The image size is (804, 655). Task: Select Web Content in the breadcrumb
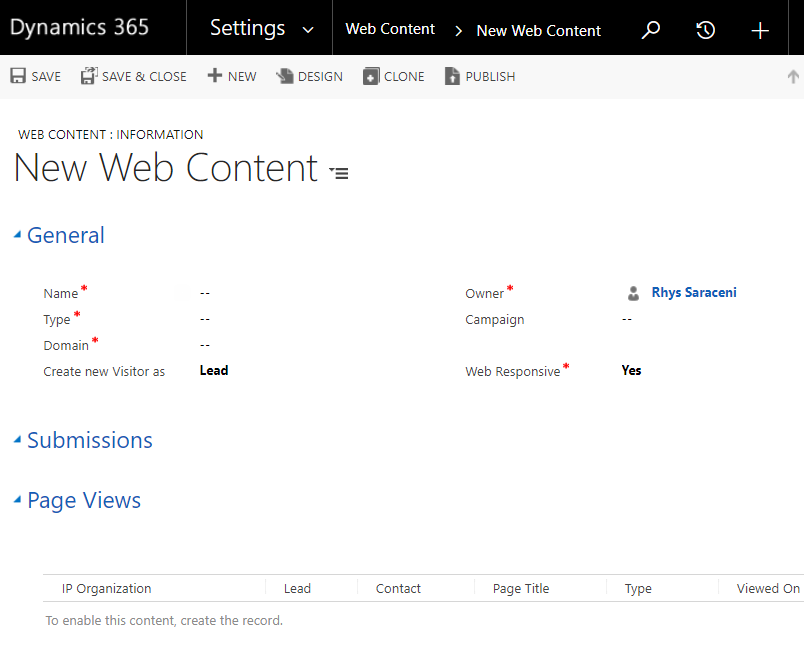click(x=390, y=30)
